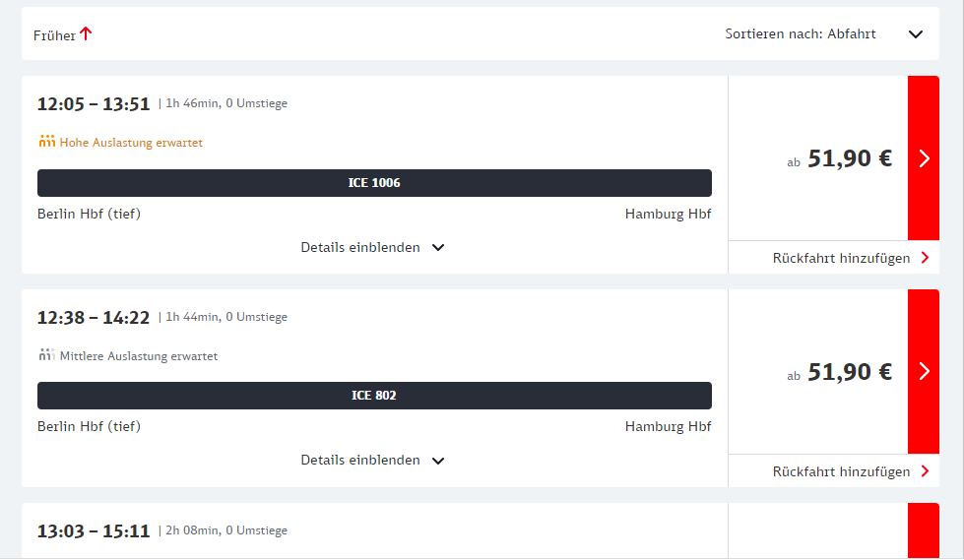This screenshot has height=560, width=964.
Task: Click the red up arrow beside Früher
Action: [x=86, y=33]
